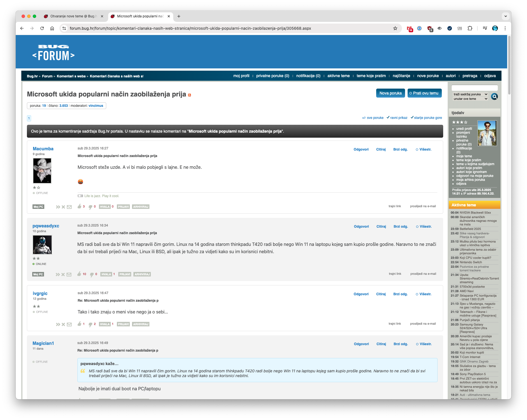Open 'NVIDIA Blackwell 50xx' active topic
Viewport: 527px width, 420px height.
[x=475, y=213]
